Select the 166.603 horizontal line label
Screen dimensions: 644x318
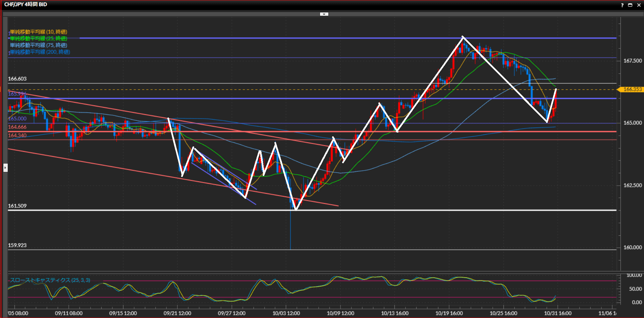click(17, 79)
